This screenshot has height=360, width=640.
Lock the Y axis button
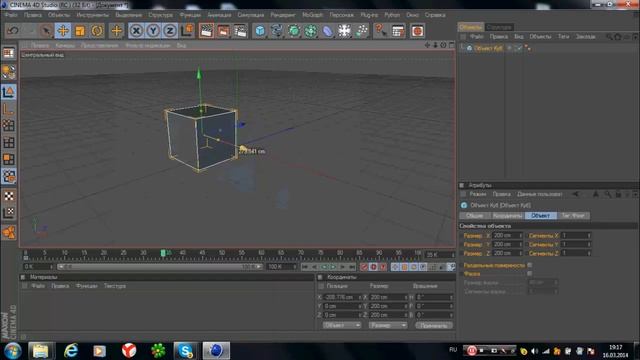pyautogui.click(x=153, y=31)
